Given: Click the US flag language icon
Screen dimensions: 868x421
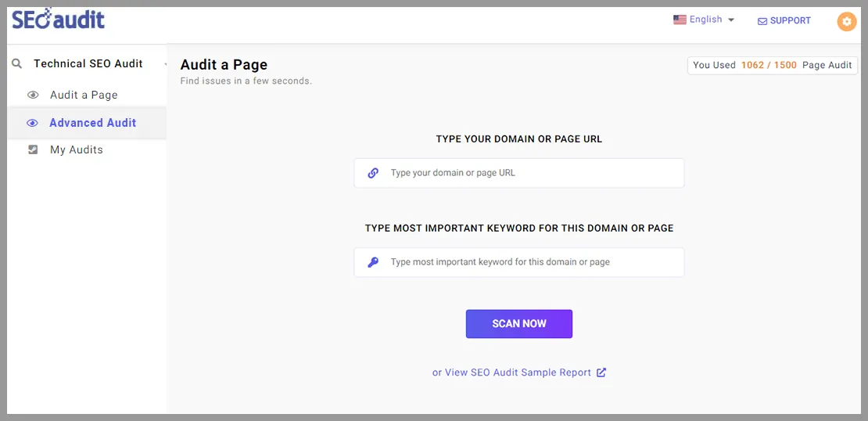Looking at the screenshot, I should [x=680, y=20].
